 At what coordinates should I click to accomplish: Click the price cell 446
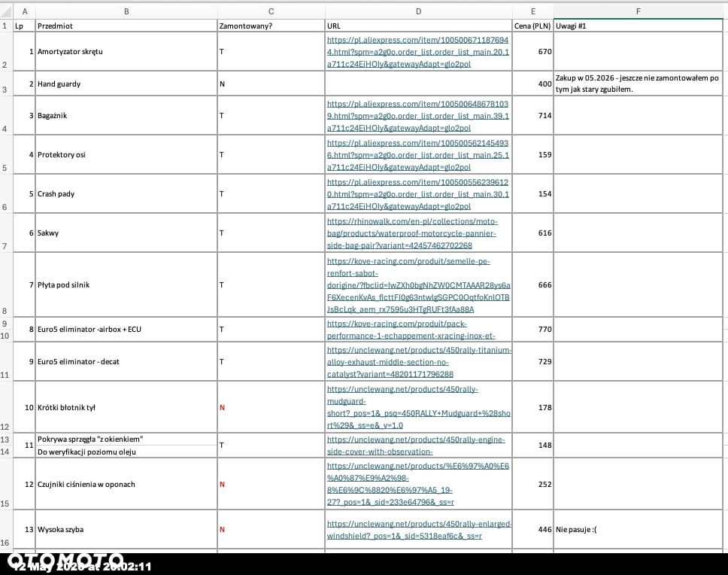pos(533,530)
